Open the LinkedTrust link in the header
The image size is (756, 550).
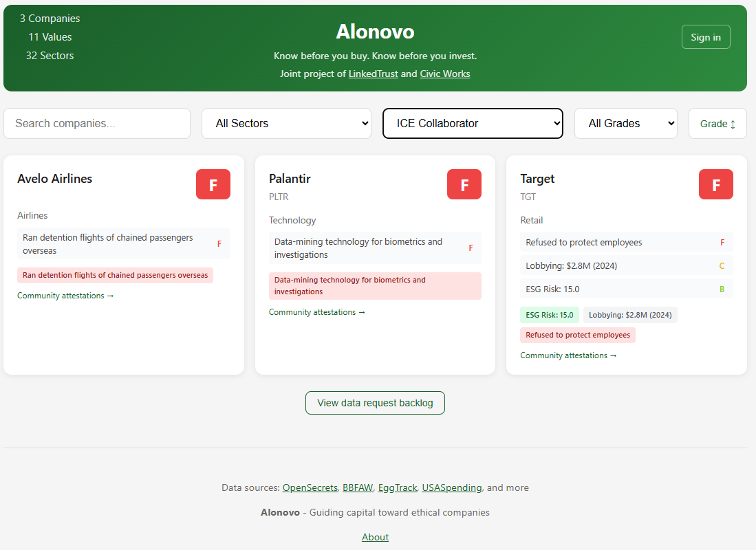click(x=373, y=74)
